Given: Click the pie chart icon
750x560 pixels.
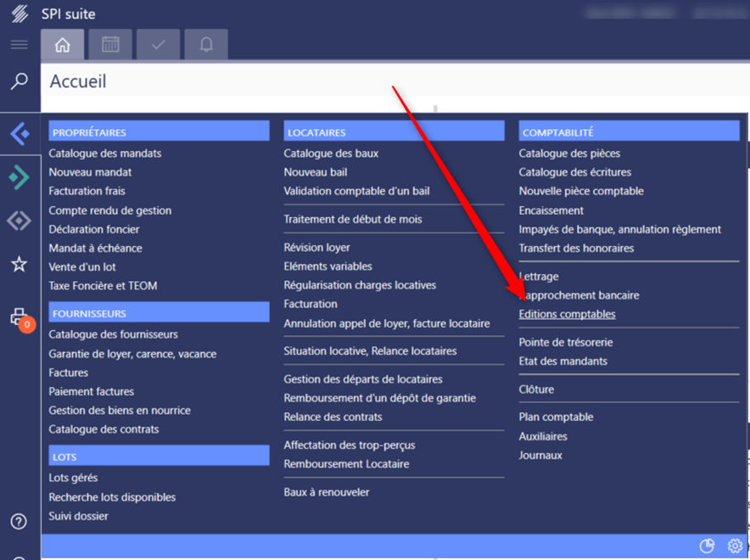Looking at the screenshot, I should pyautogui.click(x=707, y=546).
